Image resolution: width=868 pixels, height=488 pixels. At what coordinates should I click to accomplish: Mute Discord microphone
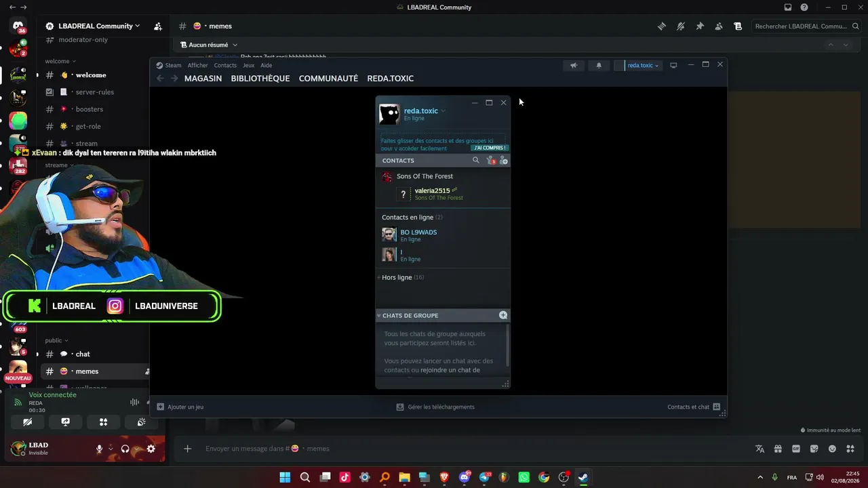[99, 449]
